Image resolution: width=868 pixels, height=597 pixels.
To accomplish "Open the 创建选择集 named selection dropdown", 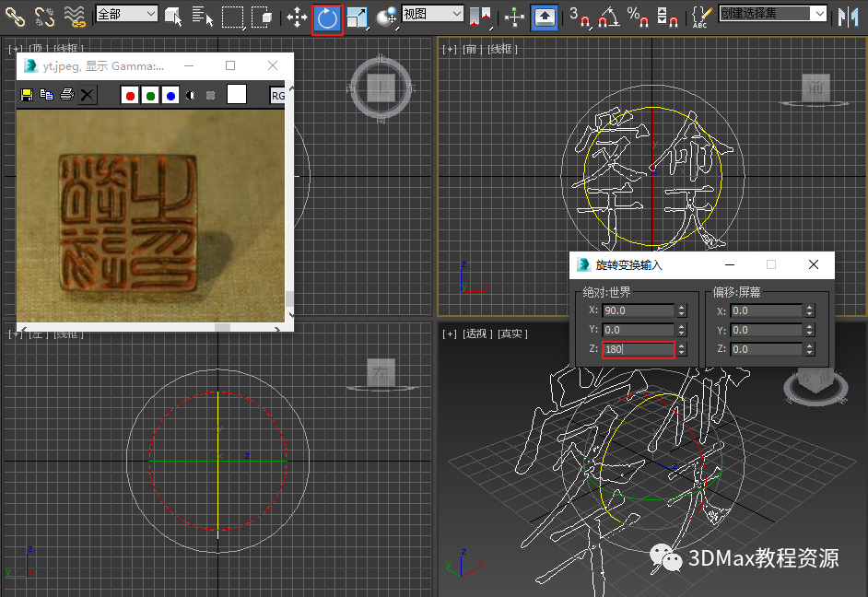I will tap(773, 13).
